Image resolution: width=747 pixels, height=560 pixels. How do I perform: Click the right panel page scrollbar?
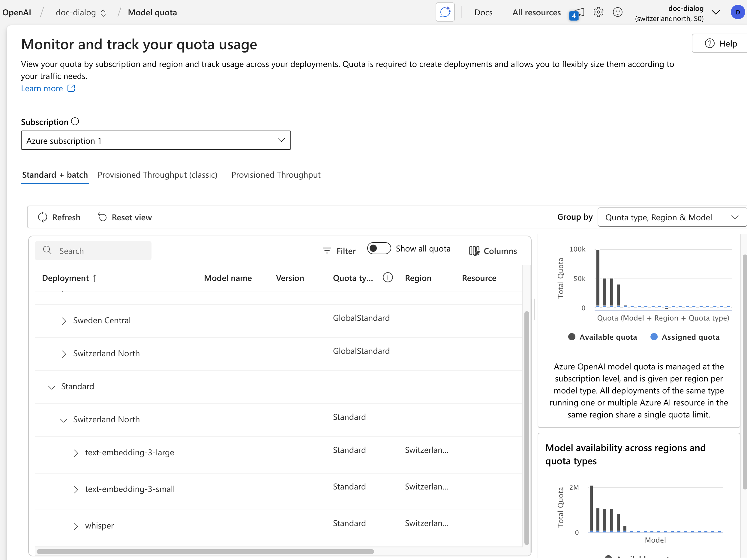click(x=745, y=372)
